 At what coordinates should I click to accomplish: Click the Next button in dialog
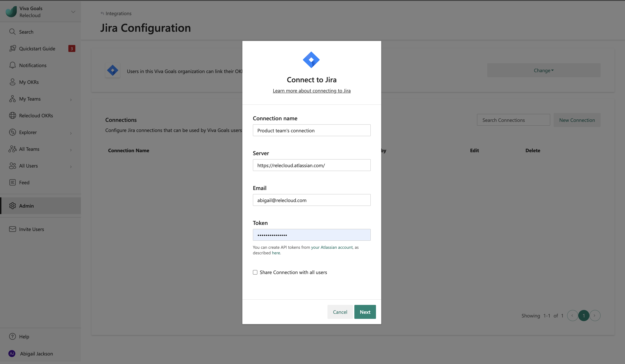[x=365, y=312]
